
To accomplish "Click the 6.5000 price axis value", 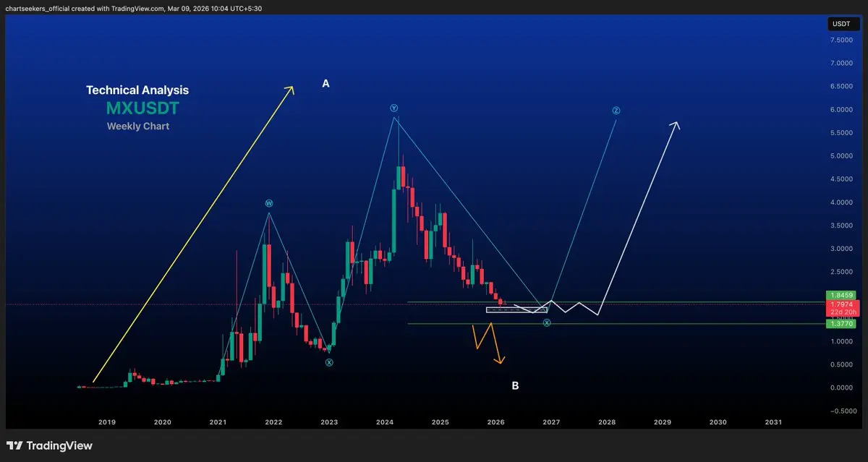I will pyautogui.click(x=841, y=87).
